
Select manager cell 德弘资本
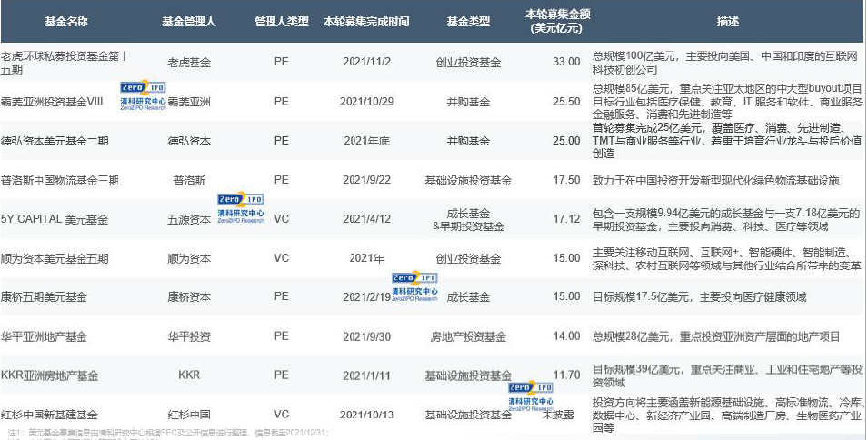click(x=189, y=141)
